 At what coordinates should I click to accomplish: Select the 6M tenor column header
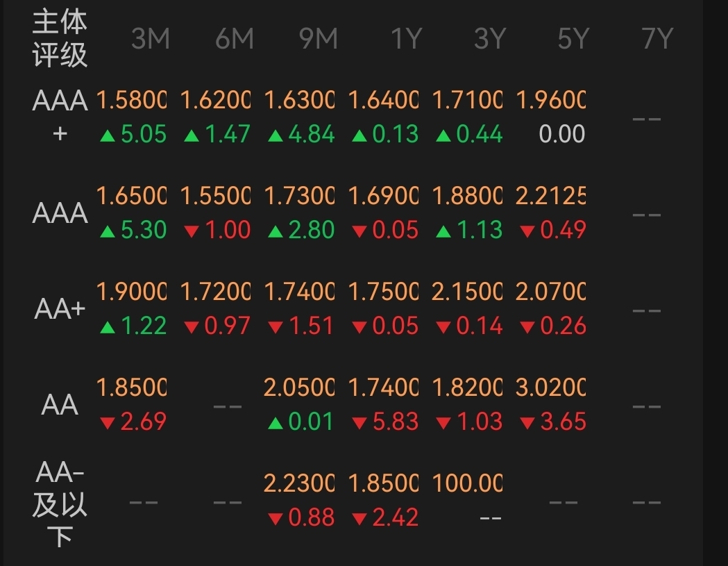234,40
